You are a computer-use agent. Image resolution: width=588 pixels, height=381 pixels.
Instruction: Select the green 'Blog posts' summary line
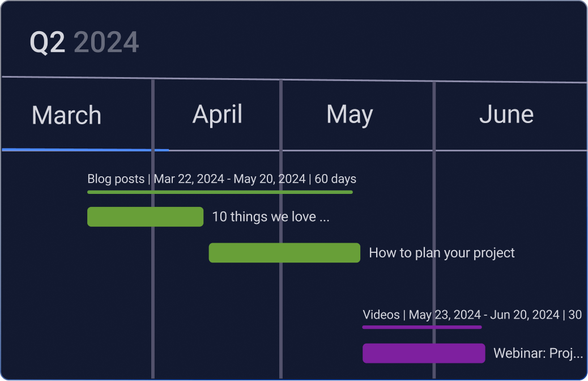pos(220,193)
